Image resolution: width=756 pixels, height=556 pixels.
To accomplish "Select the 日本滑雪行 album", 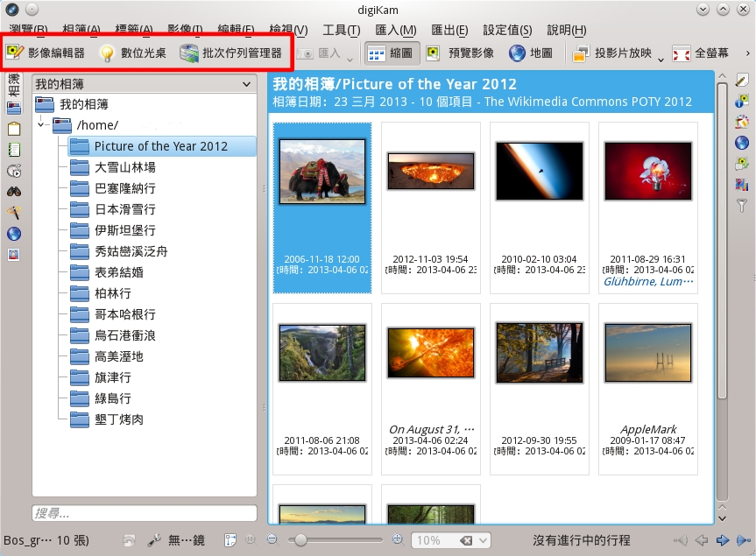I will 113,209.
